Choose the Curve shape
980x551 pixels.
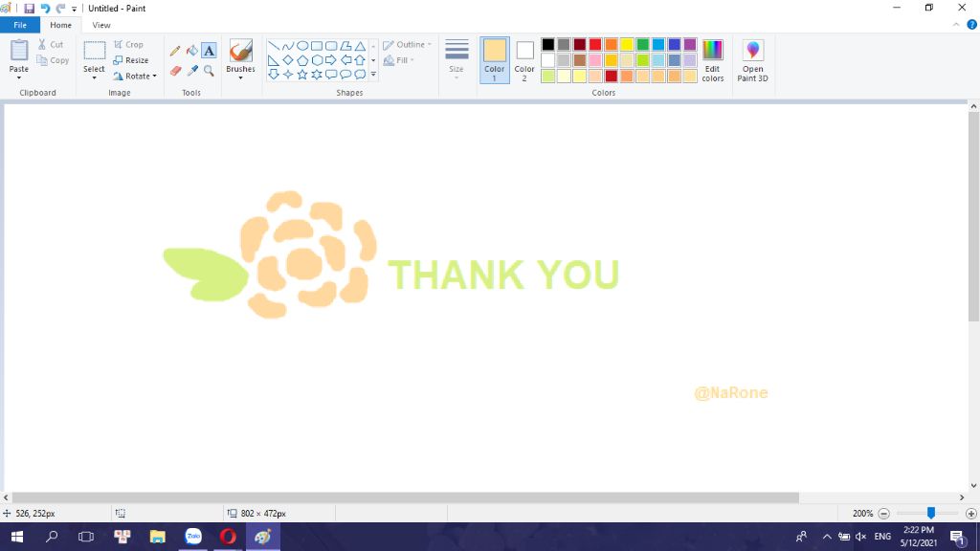click(287, 46)
